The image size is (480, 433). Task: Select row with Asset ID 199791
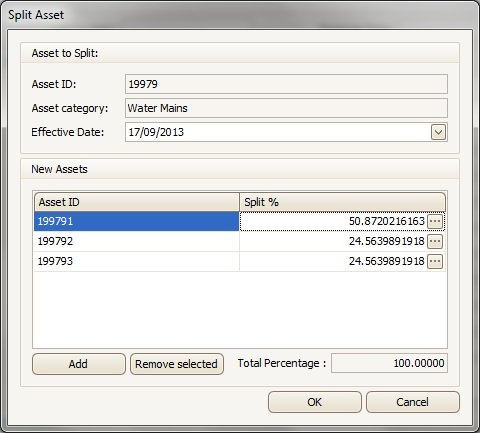pyautogui.click(x=136, y=221)
